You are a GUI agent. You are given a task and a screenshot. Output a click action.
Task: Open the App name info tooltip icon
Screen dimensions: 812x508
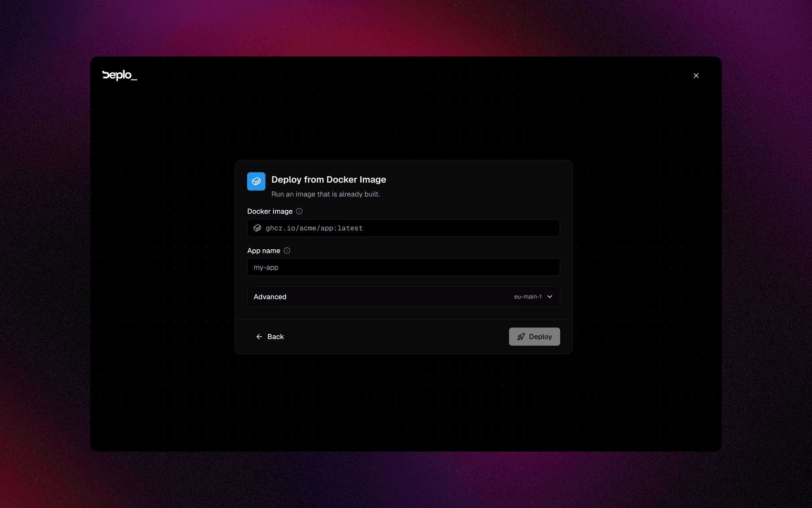287,251
